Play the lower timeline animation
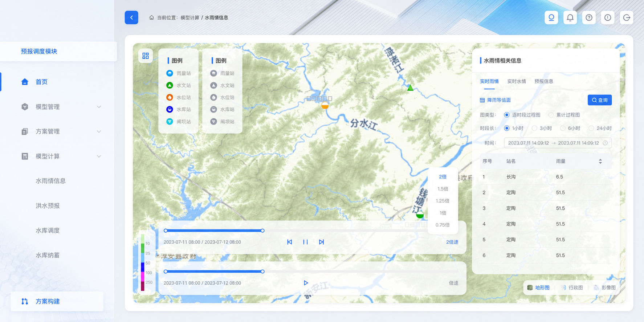The image size is (644, 322). point(306,283)
